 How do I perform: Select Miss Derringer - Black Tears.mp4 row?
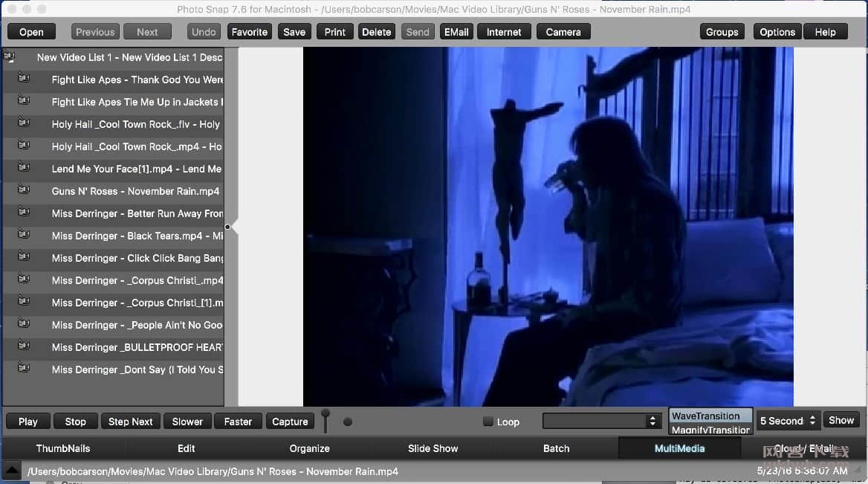(x=114, y=236)
